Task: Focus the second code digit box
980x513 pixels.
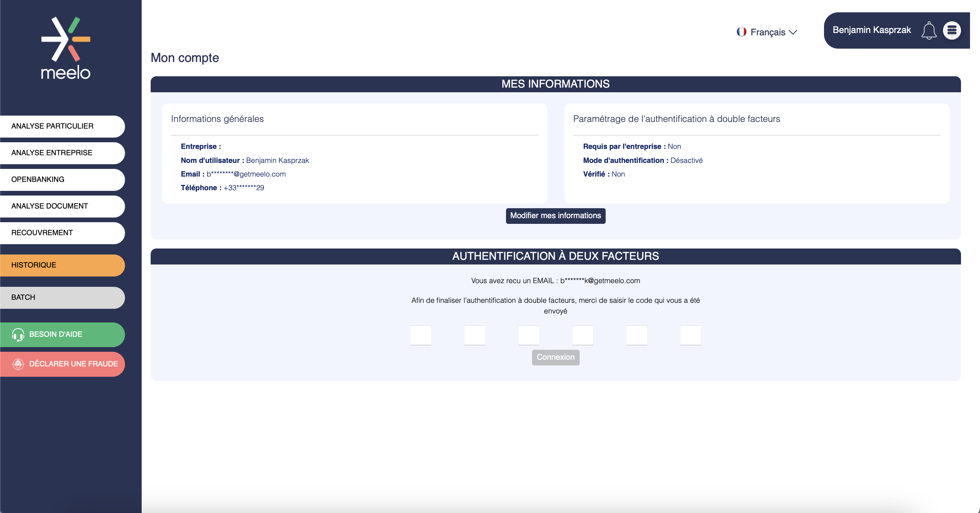Action: tap(475, 335)
